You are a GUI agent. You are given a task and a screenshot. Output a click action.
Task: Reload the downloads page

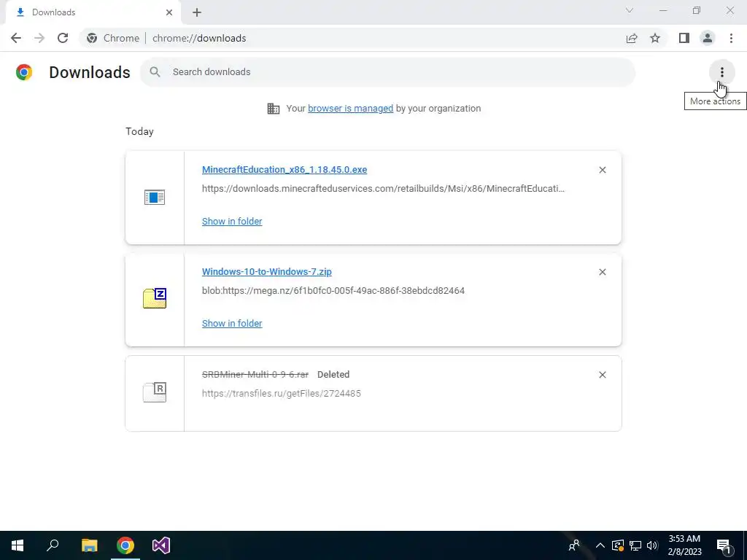63,38
